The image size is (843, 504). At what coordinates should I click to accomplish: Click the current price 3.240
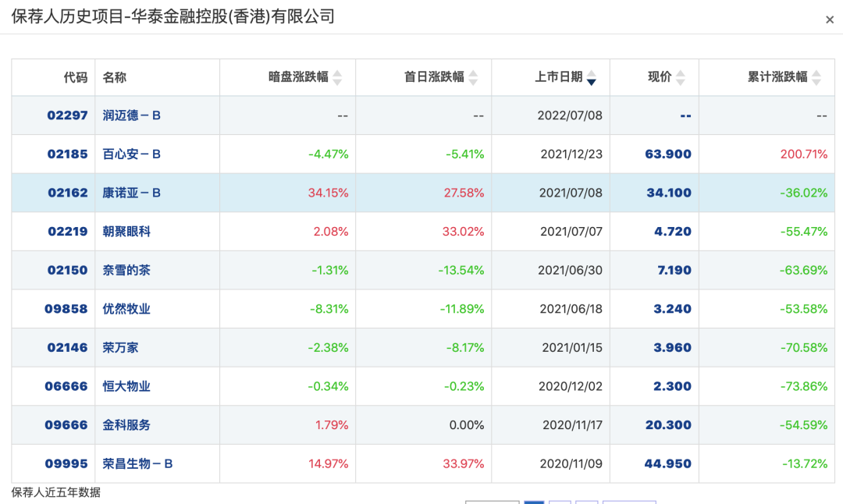[x=673, y=309]
